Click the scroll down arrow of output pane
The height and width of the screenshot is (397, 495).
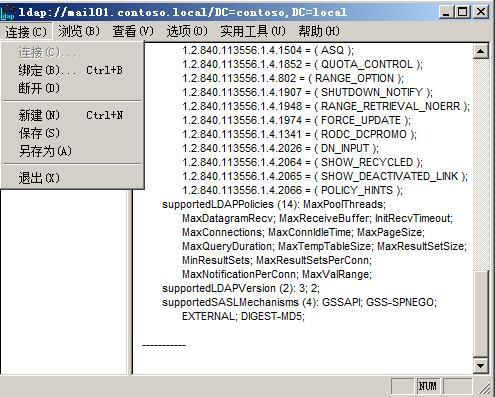click(x=480, y=366)
